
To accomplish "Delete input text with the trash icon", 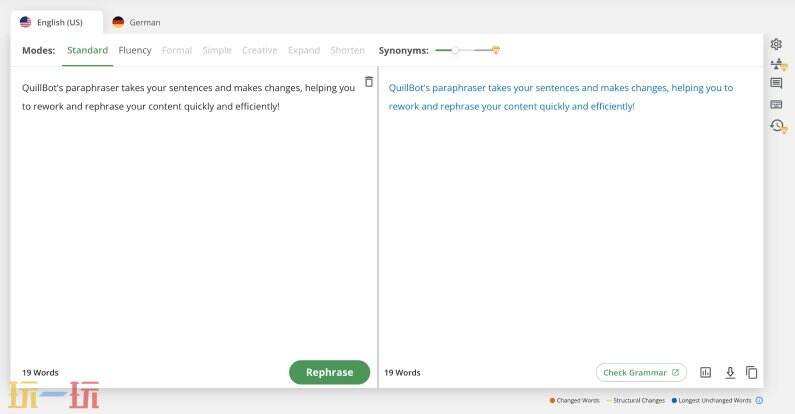I will [x=369, y=82].
